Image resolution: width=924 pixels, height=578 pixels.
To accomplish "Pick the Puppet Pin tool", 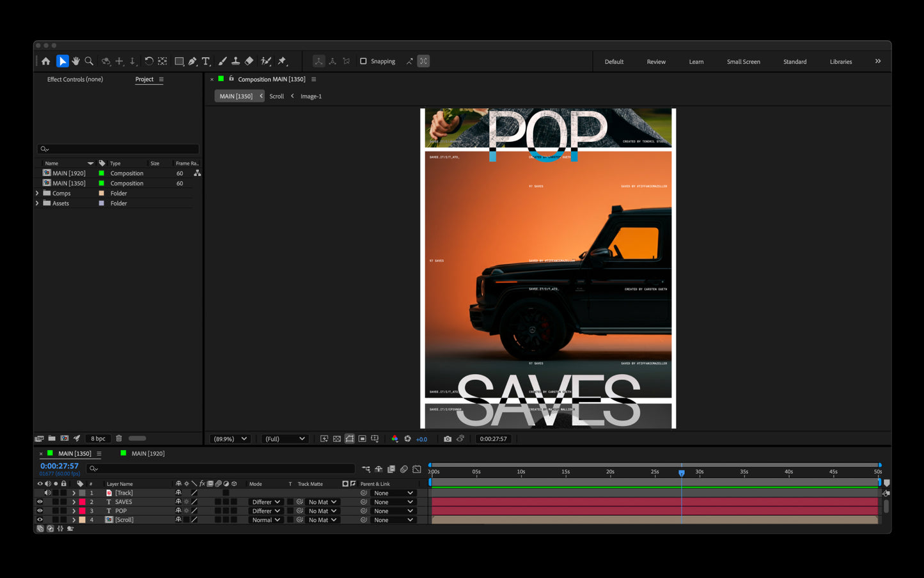I will [282, 61].
